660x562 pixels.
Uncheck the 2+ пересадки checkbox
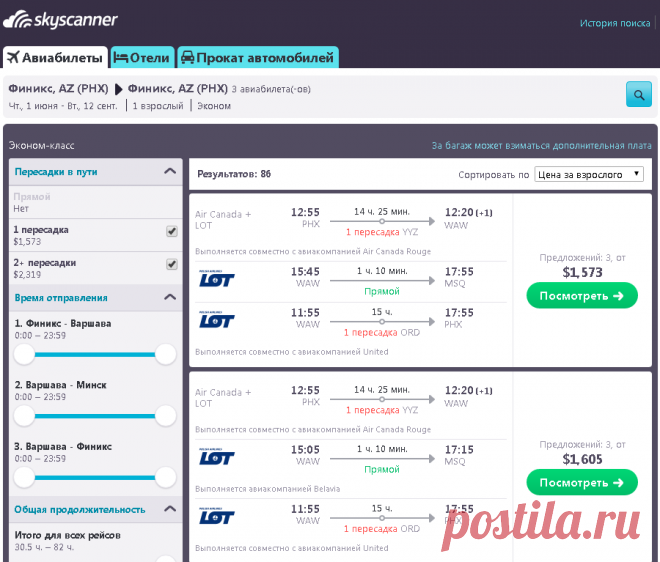[171, 263]
